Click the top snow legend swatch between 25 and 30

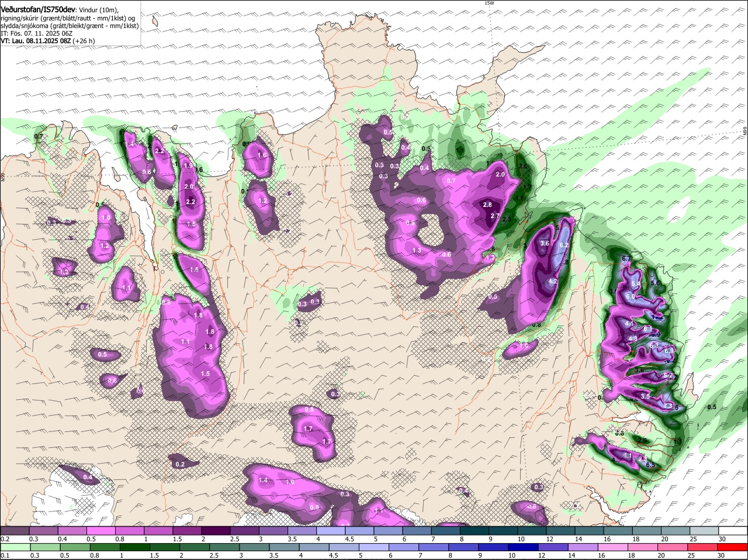[705, 530]
